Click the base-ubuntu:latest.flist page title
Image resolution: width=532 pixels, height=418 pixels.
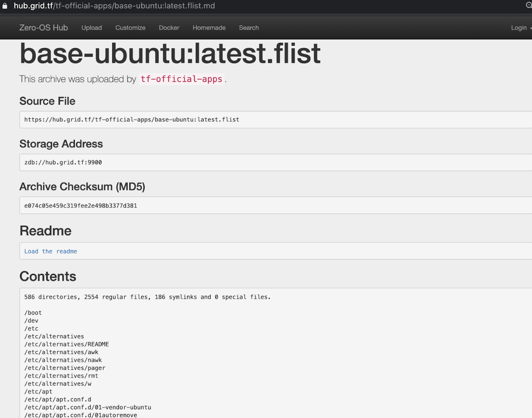(x=170, y=54)
